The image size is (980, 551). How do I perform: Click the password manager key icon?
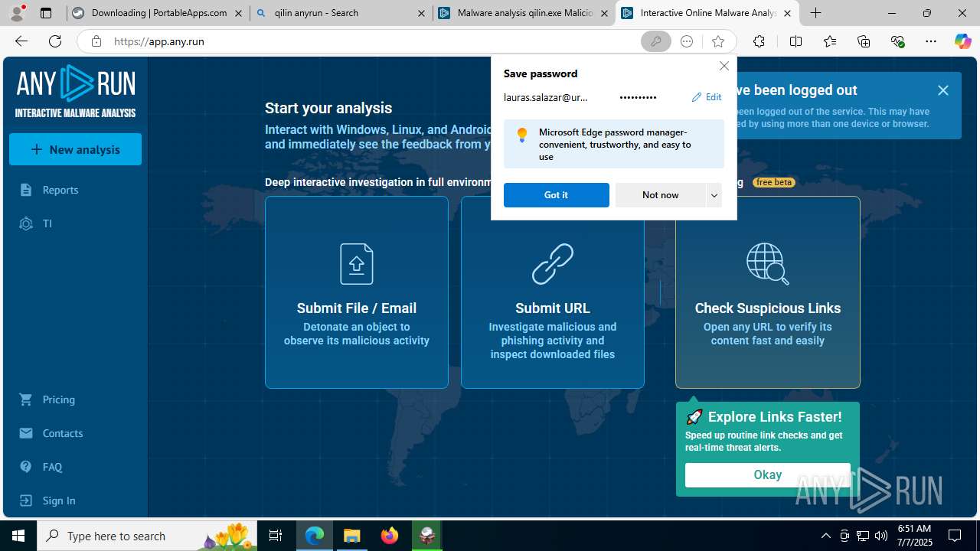(x=655, y=41)
